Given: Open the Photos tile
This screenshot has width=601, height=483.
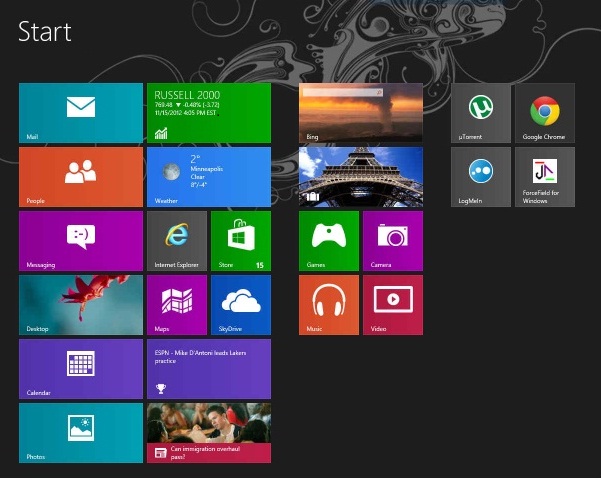Looking at the screenshot, I should [81, 433].
